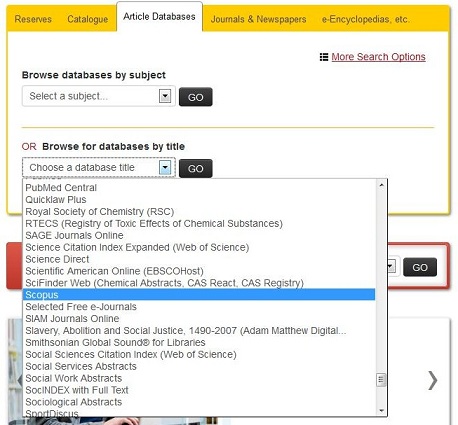Pick Slavery, Abolition and Social Justice entry
458x425 pixels.
click(199, 331)
